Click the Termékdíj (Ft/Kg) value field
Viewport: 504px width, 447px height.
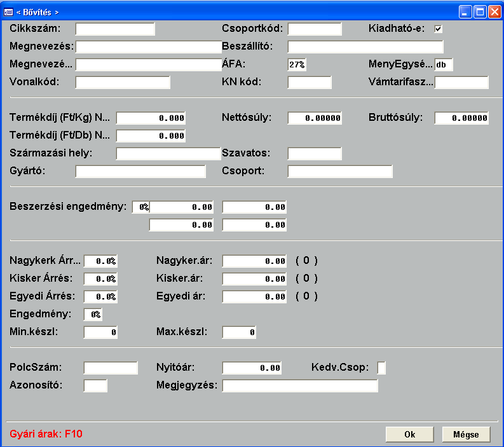151,118
